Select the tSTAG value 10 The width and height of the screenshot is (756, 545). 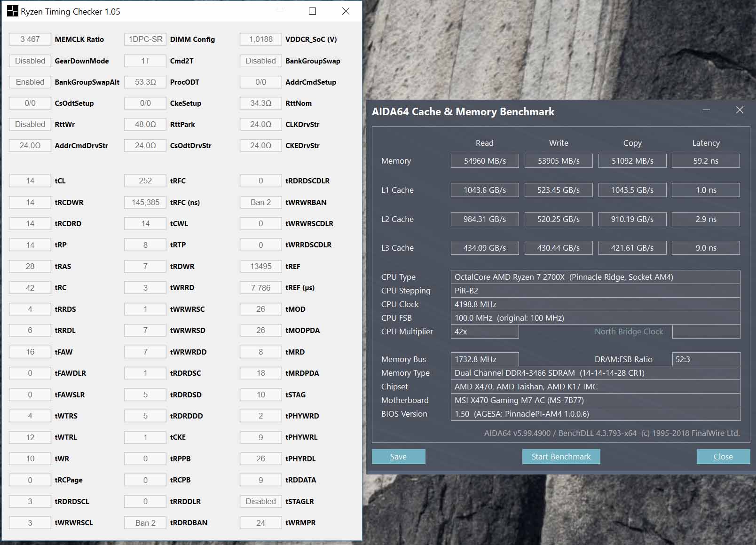261,395
